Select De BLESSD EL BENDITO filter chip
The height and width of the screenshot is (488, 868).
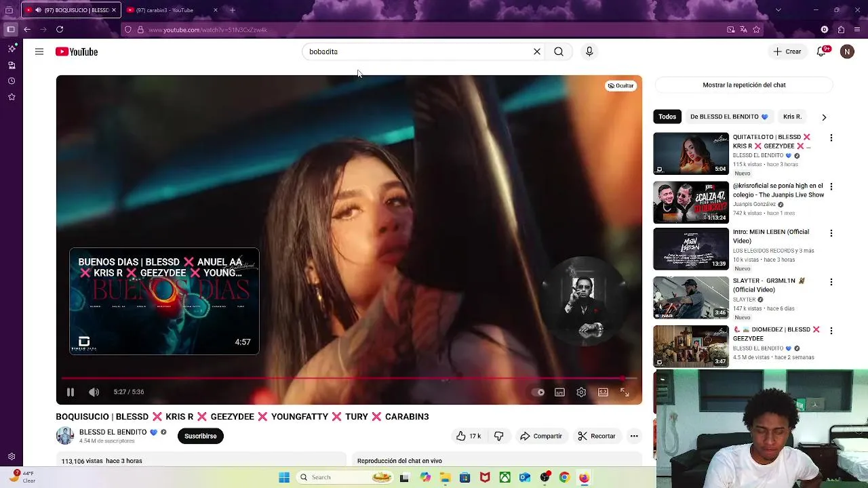tap(729, 117)
